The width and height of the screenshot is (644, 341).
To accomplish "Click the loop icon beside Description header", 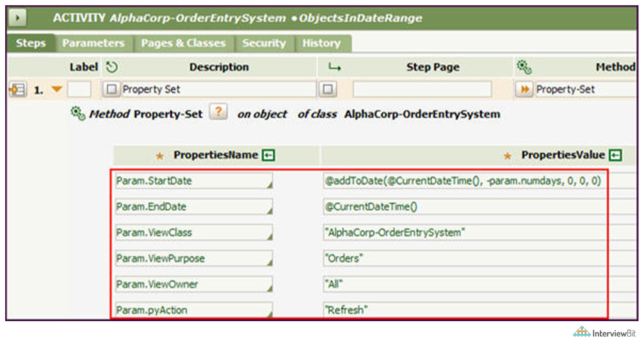I will (112, 67).
